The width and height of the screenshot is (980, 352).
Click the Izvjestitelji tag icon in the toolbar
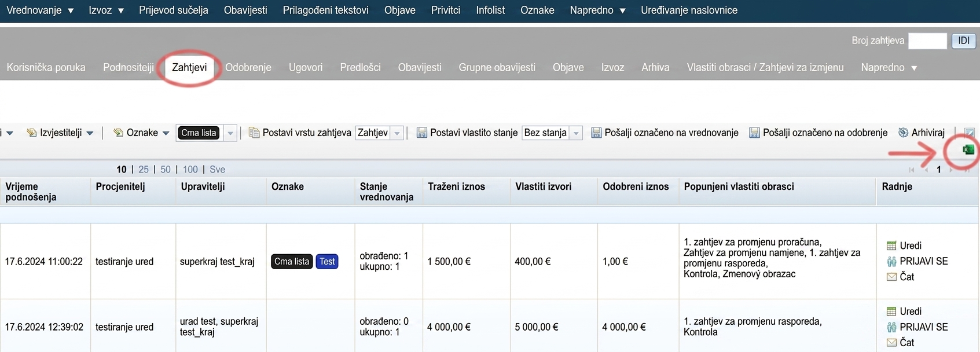tap(32, 133)
